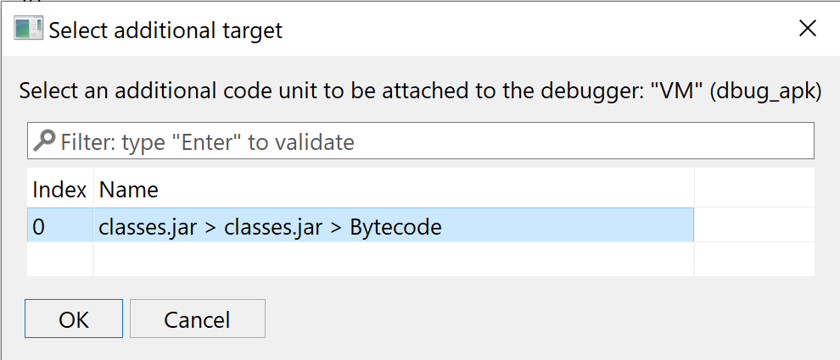Sort by the Index column header
The image size is (840, 360).
[x=60, y=190]
